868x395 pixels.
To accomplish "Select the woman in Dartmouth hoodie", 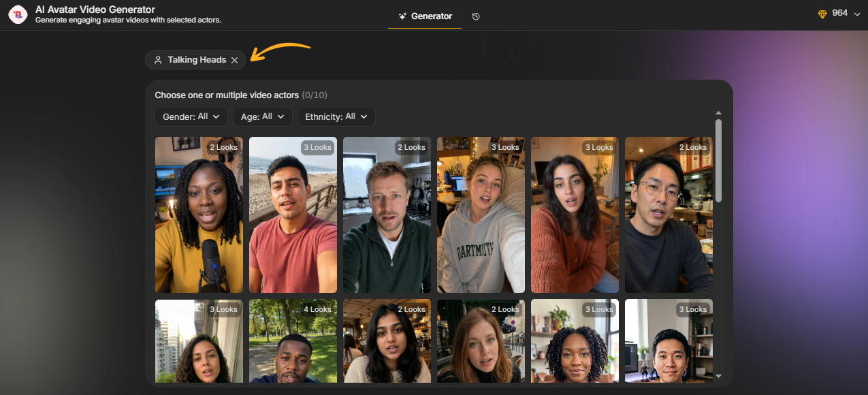I will [481, 215].
